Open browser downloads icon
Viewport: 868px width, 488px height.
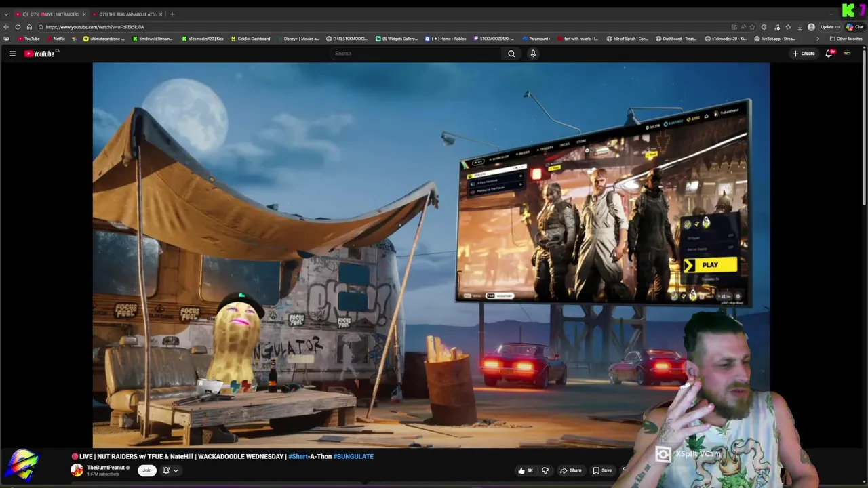pos(800,27)
